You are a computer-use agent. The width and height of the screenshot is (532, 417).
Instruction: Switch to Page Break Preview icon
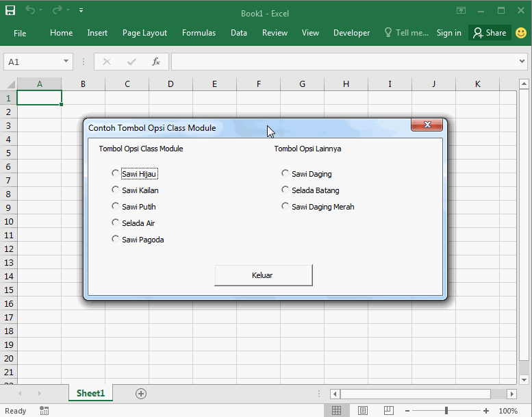(x=388, y=411)
